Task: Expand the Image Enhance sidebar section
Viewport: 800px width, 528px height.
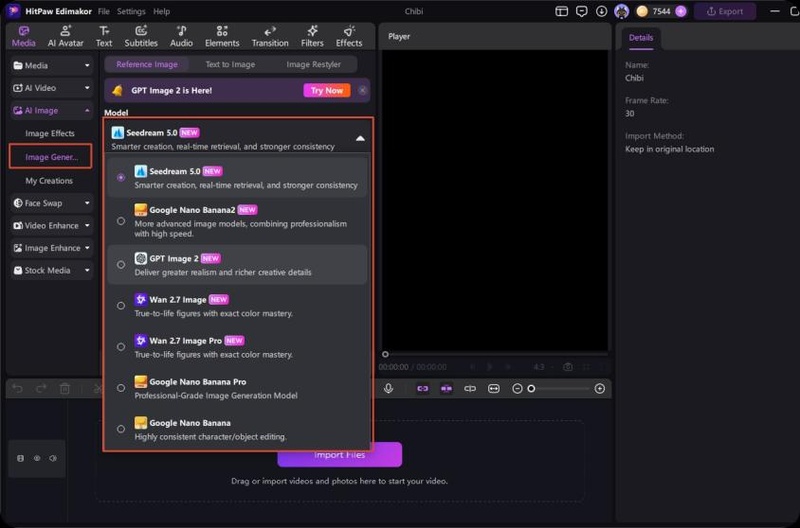Action: [87, 248]
